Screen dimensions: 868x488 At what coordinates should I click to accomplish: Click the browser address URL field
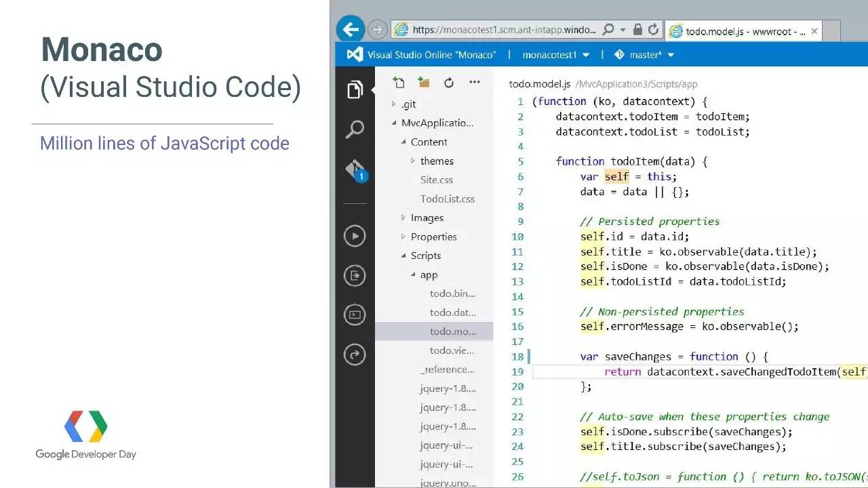click(x=505, y=30)
